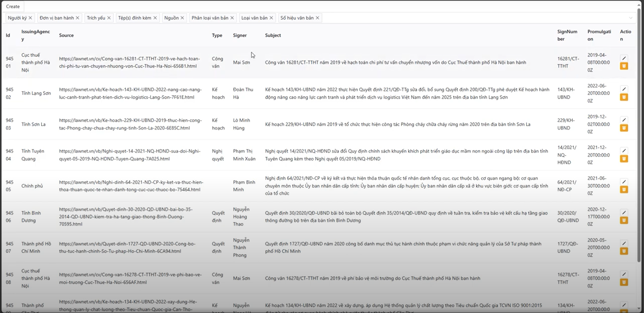
Task: Delete row 94505 with trash icon
Action: click(624, 190)
